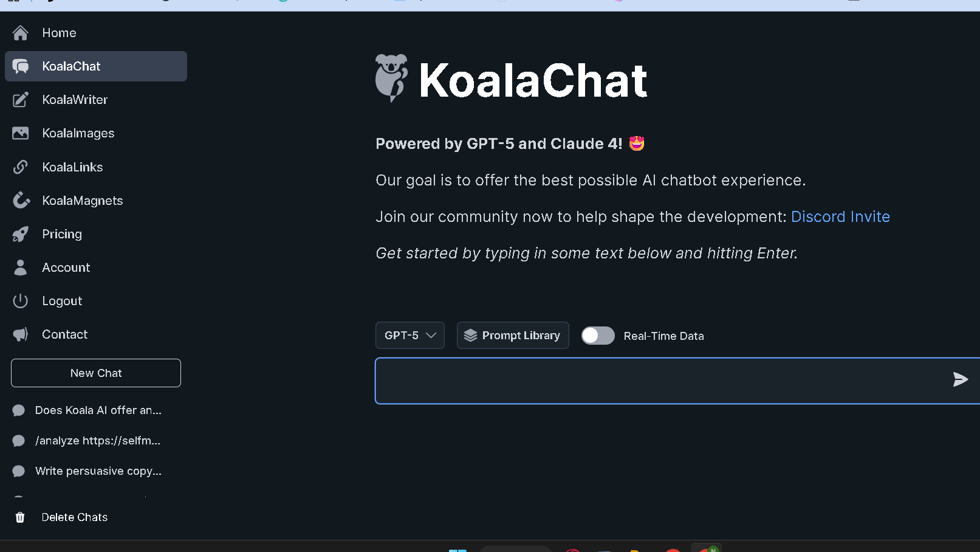
Task: Open Contact via the megaphone icon
Action: click(20, 334)
